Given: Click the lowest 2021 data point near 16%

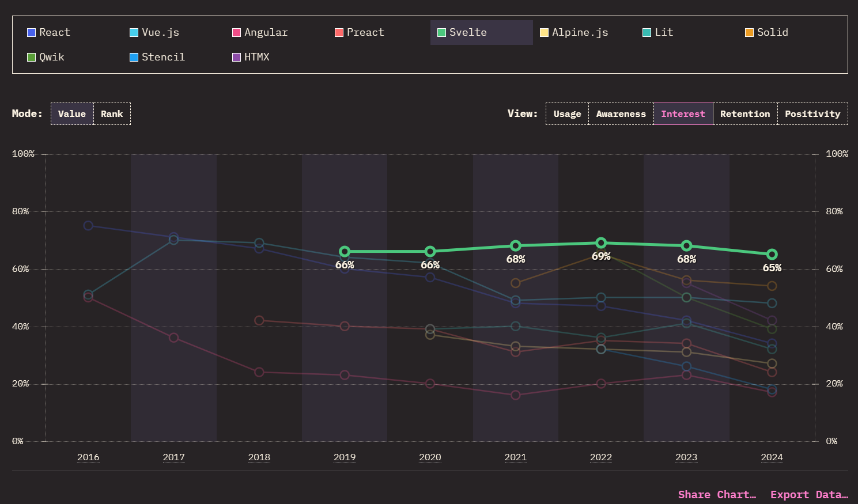Looking at the screenshot, I should tap(516, 395).
